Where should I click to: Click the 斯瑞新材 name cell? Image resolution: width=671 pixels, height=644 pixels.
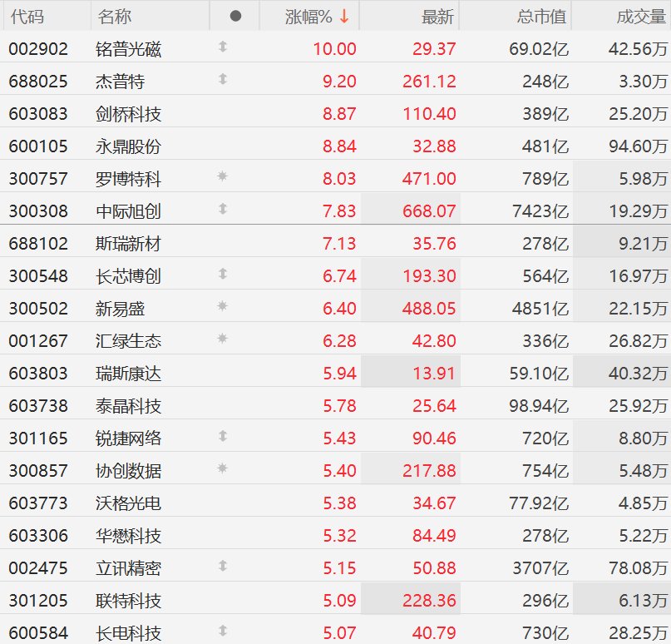tap(128, 244)
